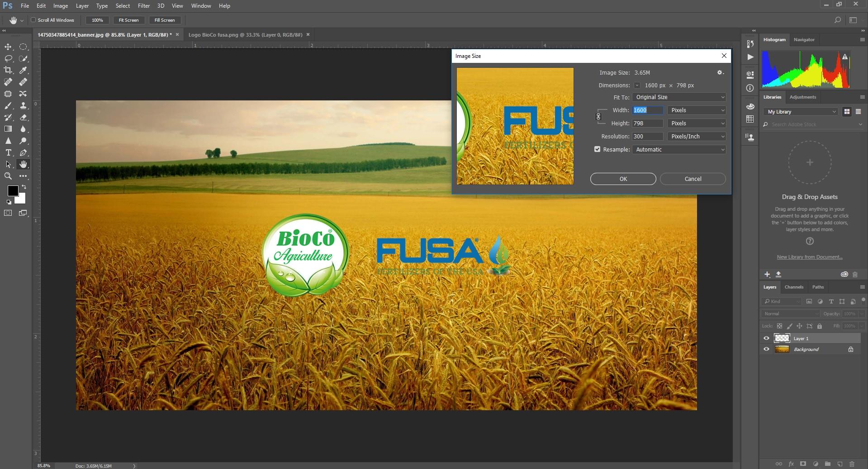Select the Gradient tool
The image size is (868, 469).
pyautogui.click(x=8, y=129)
